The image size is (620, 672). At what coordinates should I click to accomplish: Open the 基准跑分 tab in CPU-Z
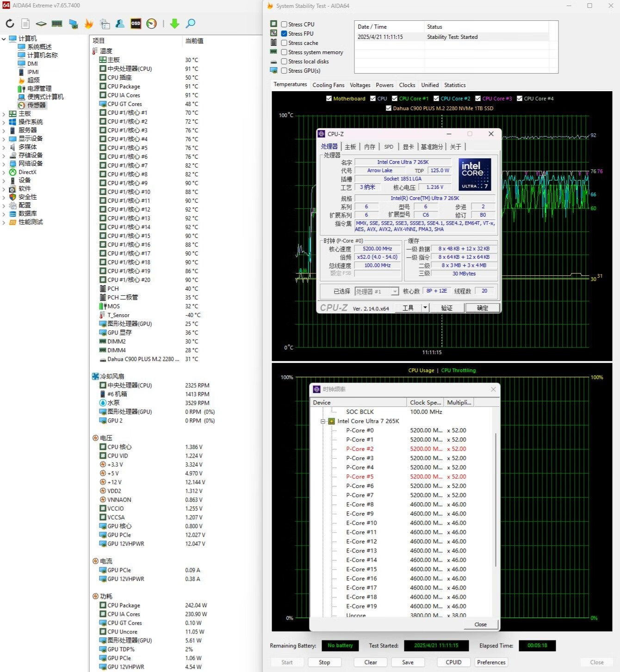[x=432, y=147]
